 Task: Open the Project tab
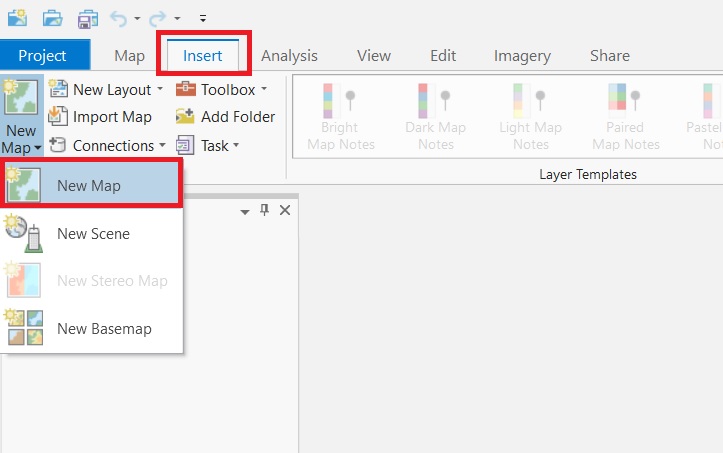point(43,56)
